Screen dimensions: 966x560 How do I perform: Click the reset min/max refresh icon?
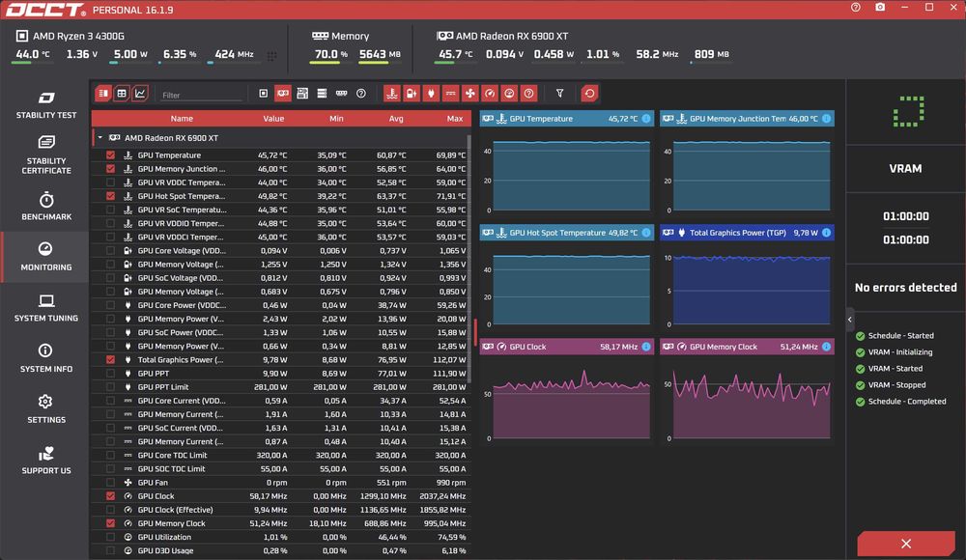(x=589, y=94)
